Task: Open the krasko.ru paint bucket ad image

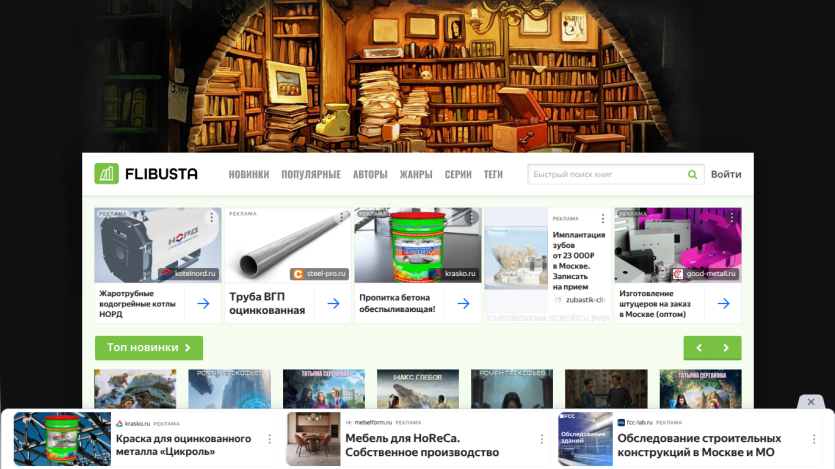Action: (x=418, y=245)
